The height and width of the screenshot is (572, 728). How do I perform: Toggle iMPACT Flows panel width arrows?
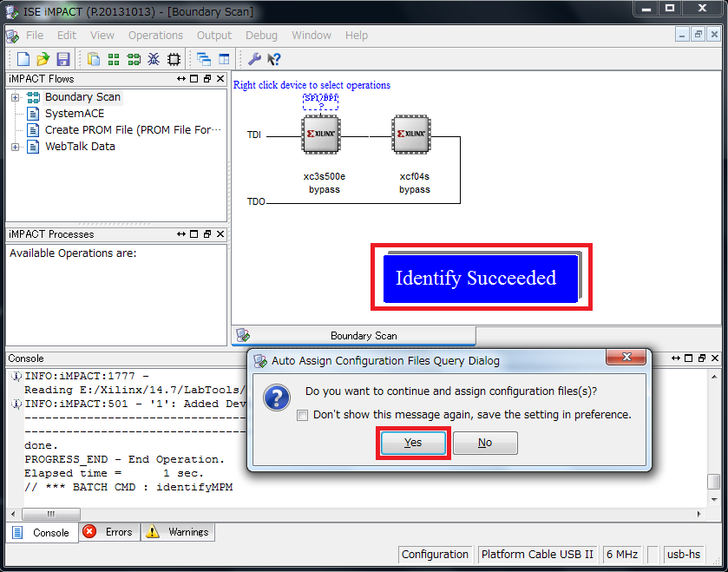[x=181, y=79]
